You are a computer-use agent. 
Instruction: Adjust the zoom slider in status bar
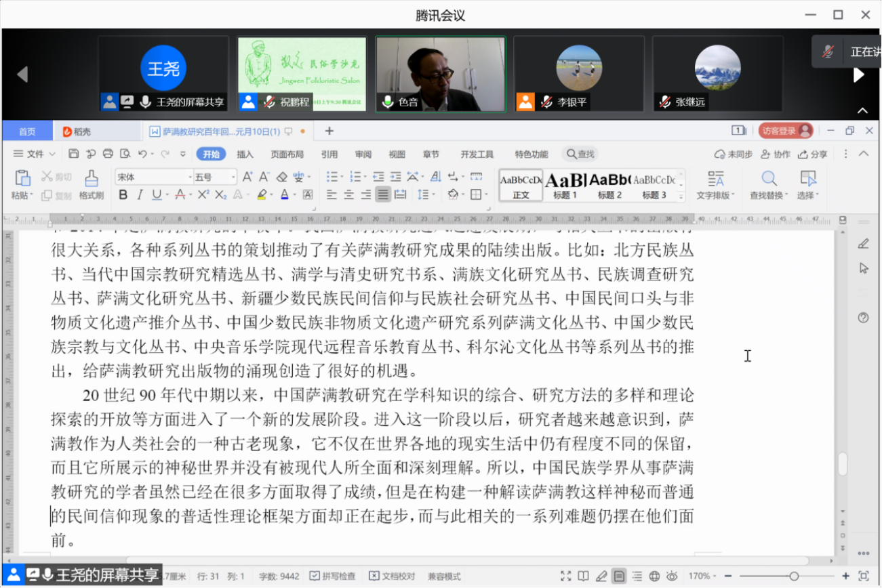[793, 576]
